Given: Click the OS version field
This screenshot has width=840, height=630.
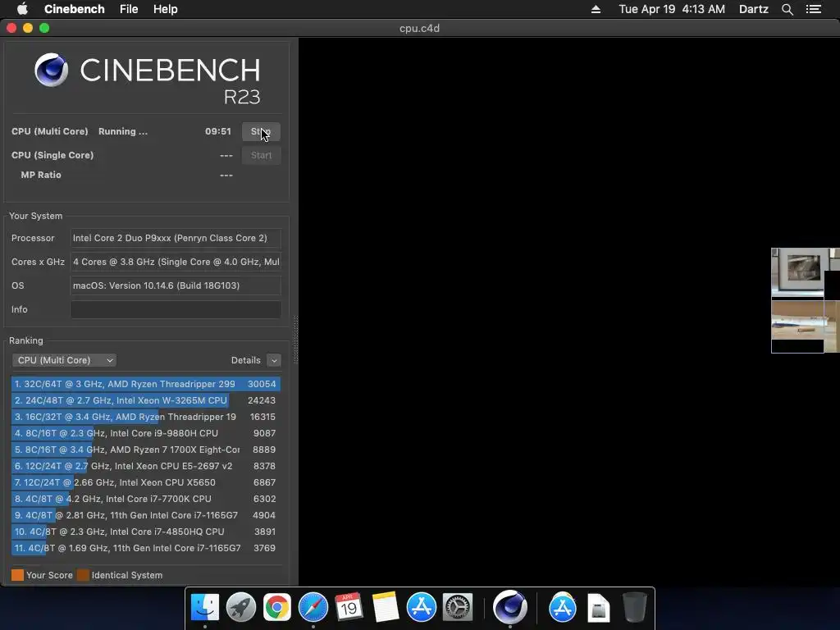Looking at the screenshot, I should pos(176,285).
